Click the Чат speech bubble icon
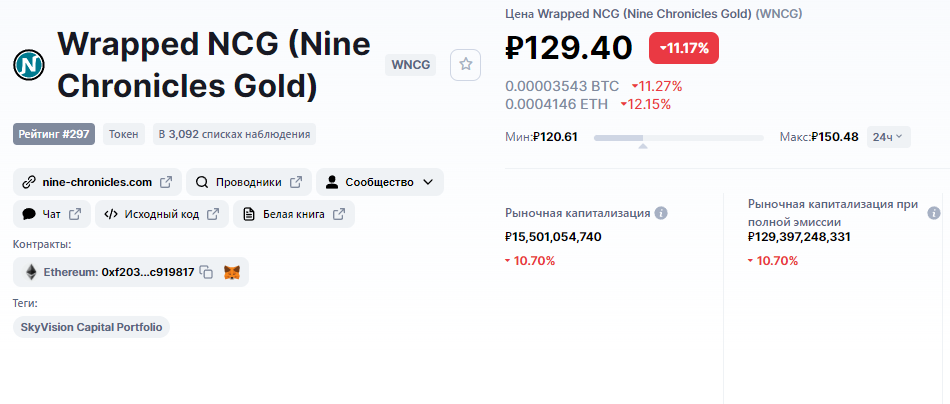The width and height of the screenshot is (950, 404). (x=28, y=214)
